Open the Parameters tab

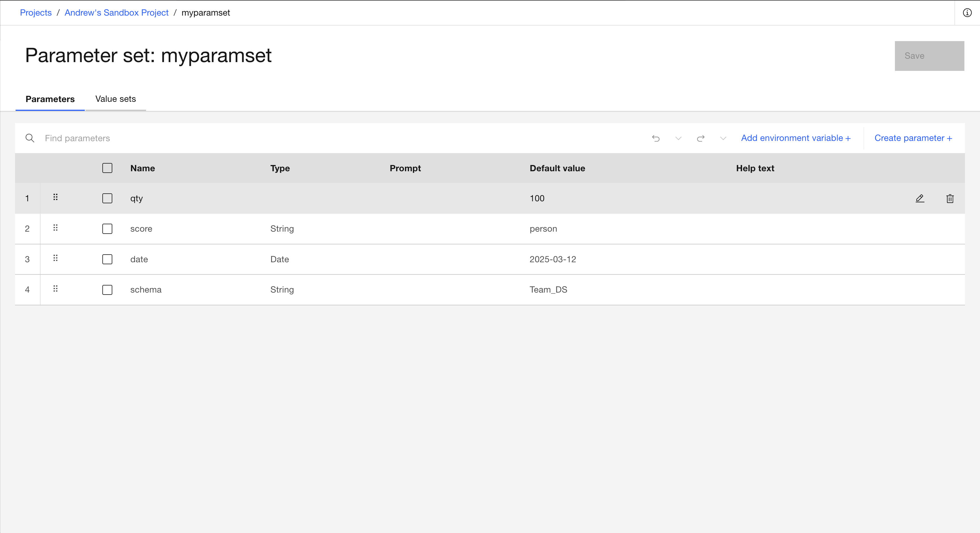50,99
